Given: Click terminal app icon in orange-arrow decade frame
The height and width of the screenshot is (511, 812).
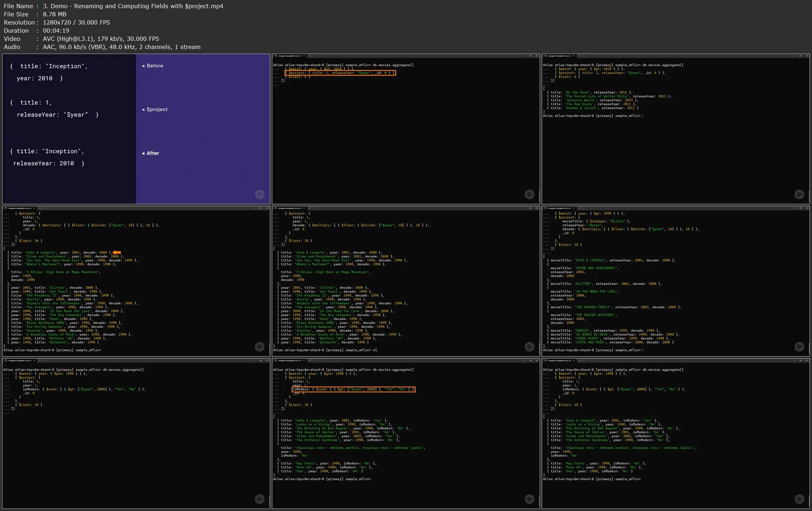Looking at the screenshot, I should 6,208.
